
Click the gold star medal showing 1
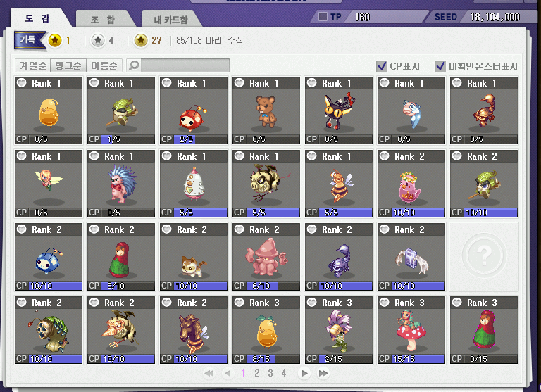[x=55, y=40]
